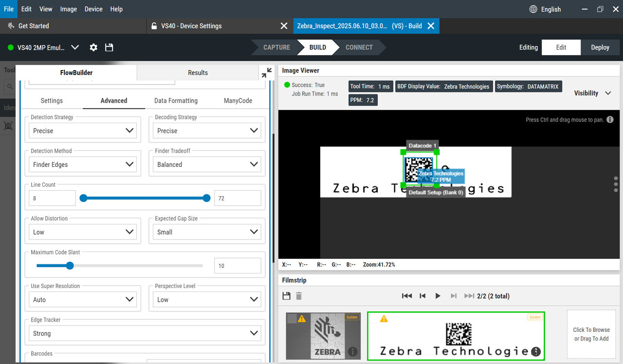
Task: Open the Decoding Strategy dropdown
Action: point(207,130)
